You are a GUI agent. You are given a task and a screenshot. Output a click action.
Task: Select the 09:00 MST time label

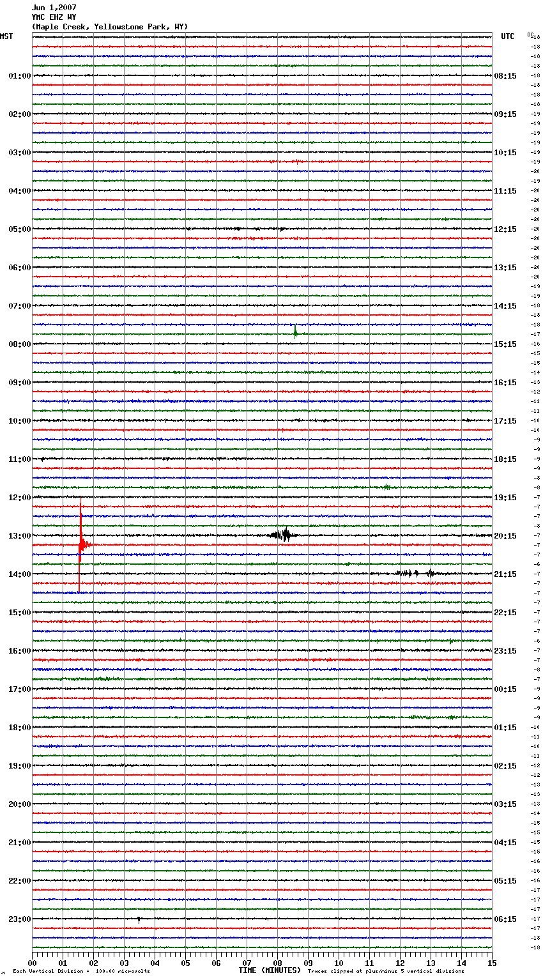[x=19, y=383]
